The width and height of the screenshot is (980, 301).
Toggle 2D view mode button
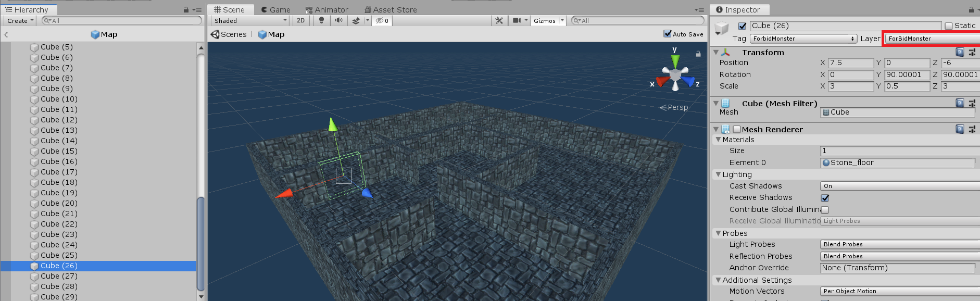click(300, 20)
